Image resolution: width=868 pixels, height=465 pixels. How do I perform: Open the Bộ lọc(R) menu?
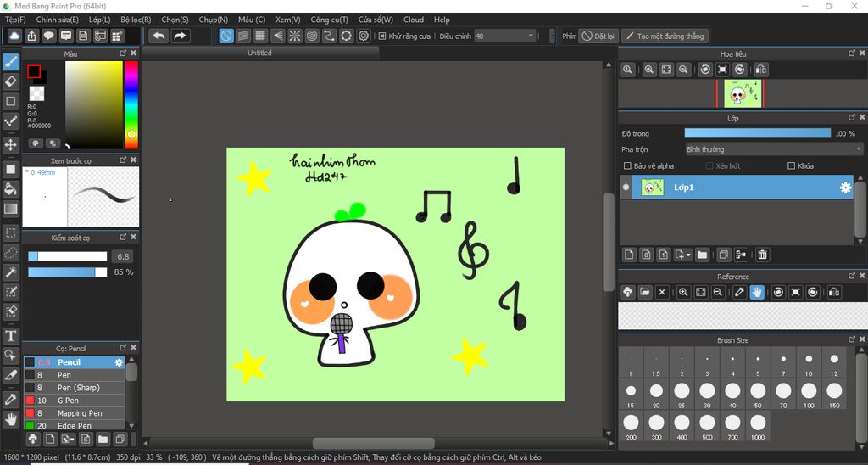(x=136, y=20)
